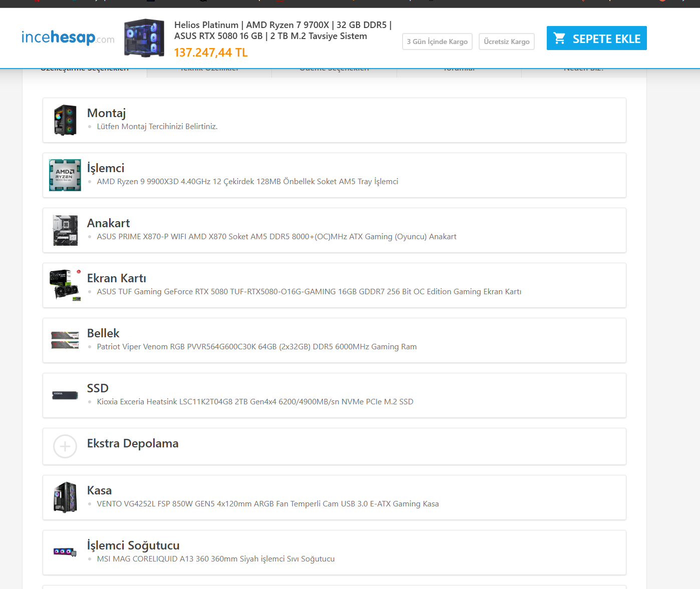Expand the Bellek options
This screenshot has width=700, height=589.
334,340
